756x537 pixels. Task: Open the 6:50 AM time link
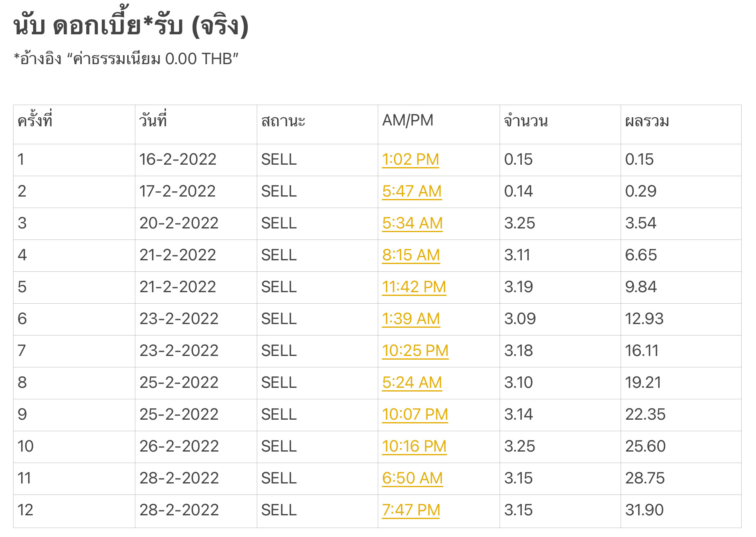(x=412, y=478)
